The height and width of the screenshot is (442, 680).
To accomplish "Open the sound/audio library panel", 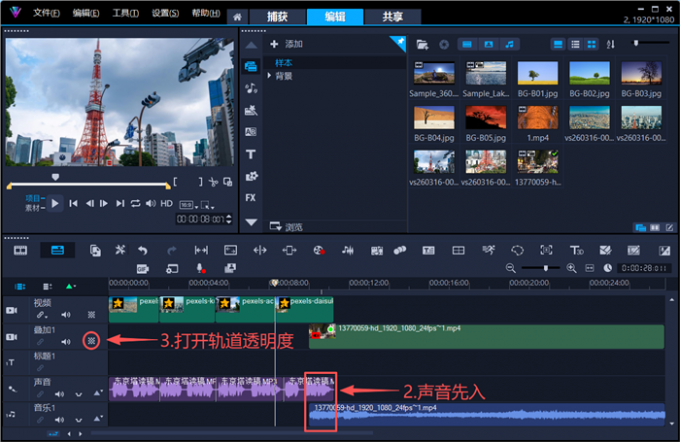I will pos(251,88).
